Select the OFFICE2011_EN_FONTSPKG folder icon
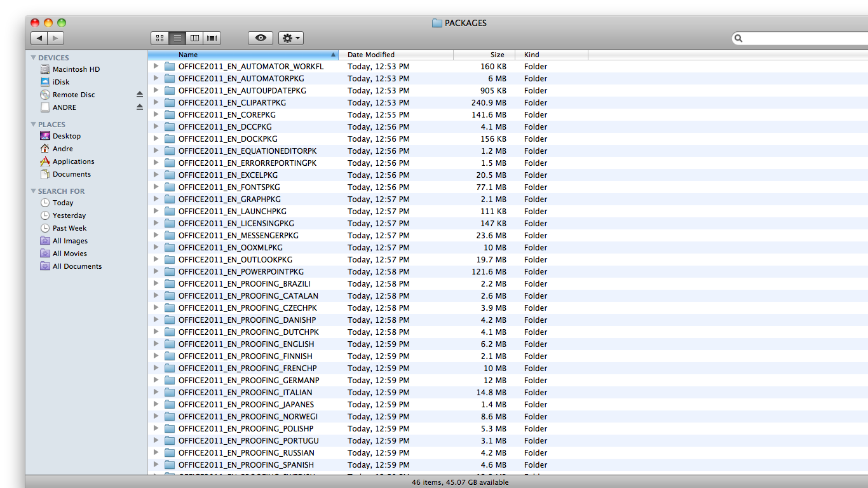The image size is (868, 488). tap(170, 187)
